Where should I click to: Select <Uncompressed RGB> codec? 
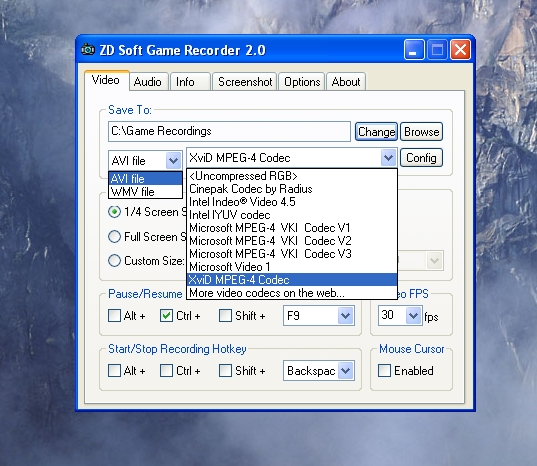292,176
